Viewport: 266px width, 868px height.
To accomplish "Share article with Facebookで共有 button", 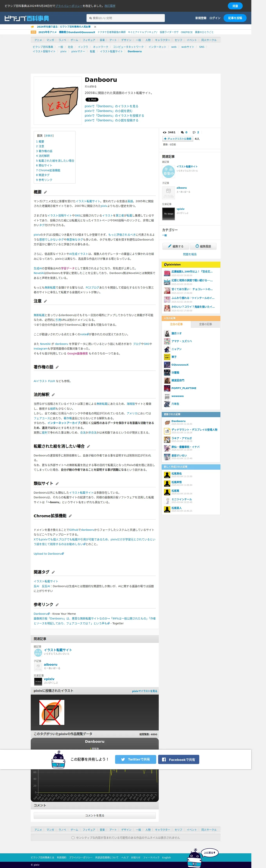I will pos(179,760).
